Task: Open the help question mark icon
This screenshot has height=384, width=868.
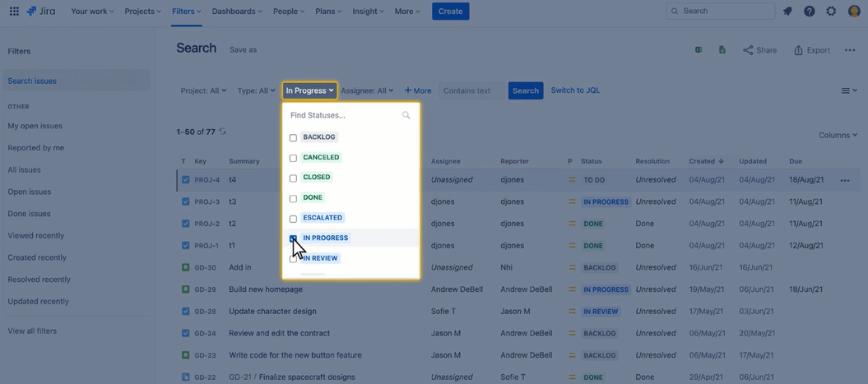Action: coord(810,11)
